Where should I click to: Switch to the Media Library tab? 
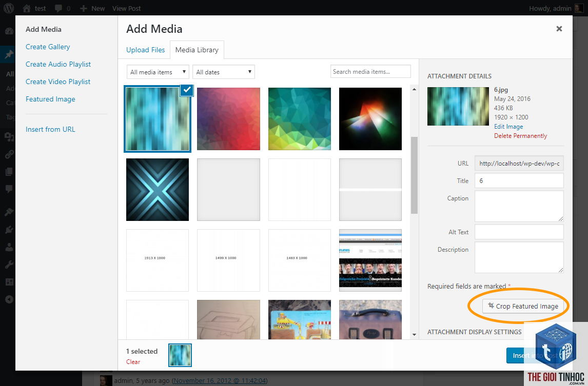(197, 50)
